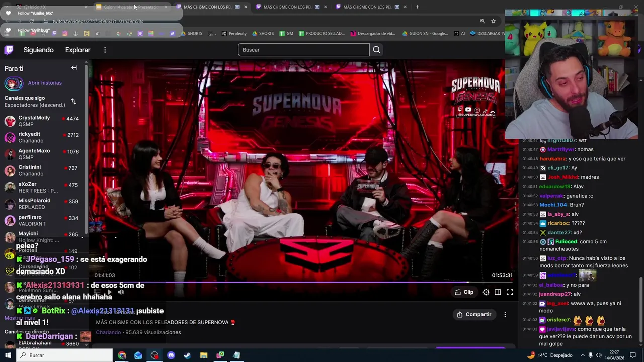This screenshot has height=362, width=644.
Task: Open the Descargador de víd... bookmark
Action: click(x=373, y=34)
